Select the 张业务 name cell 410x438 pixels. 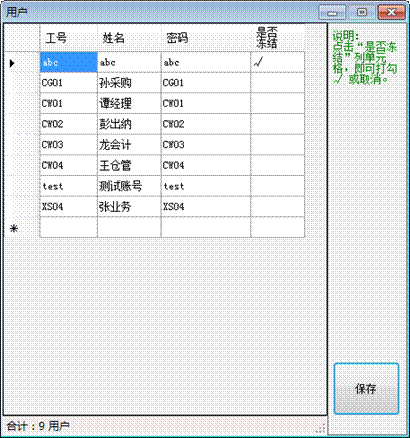[129, 207]
